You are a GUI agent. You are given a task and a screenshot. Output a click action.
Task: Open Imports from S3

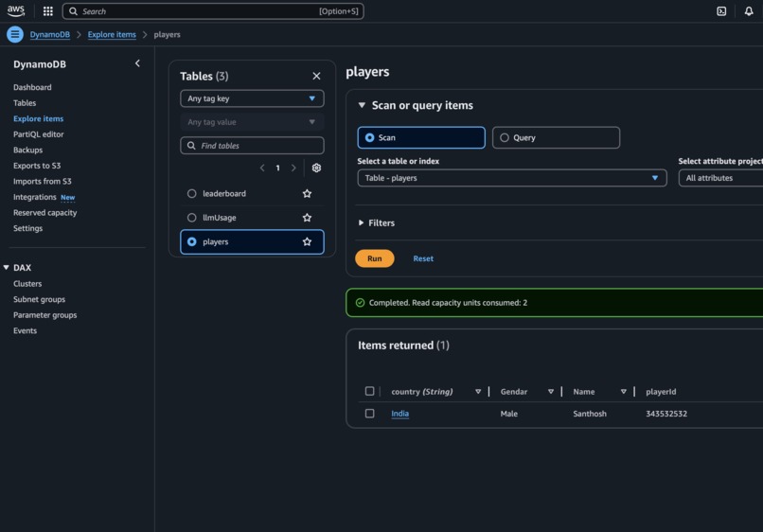(x=43, y=181)
